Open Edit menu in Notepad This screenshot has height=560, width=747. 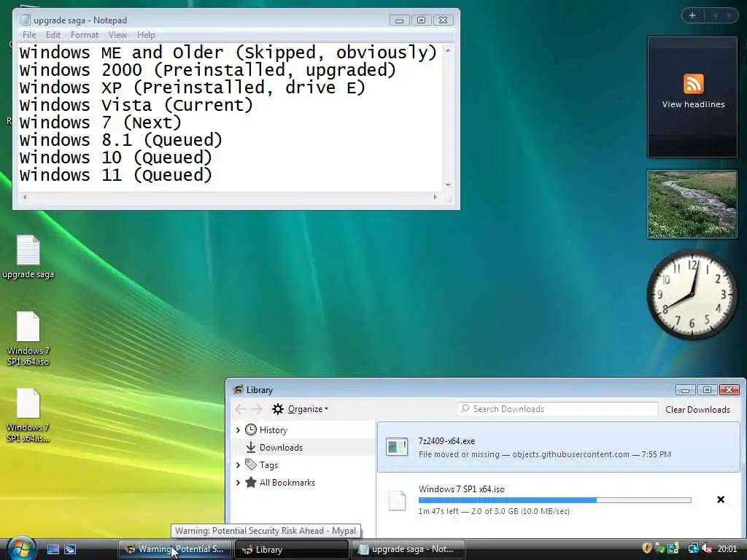pyautogui.click(x=53, y=35)
